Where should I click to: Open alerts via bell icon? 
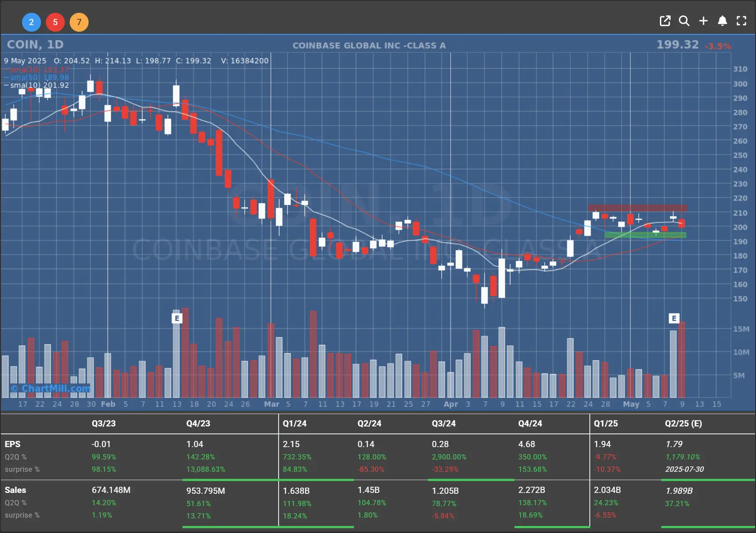[x=722, y=21]
